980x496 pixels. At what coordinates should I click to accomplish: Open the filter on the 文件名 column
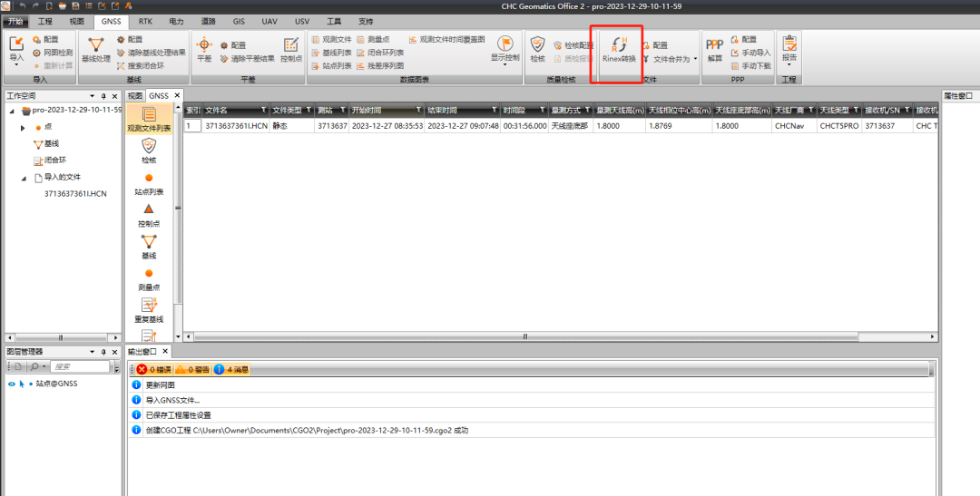click(264, 110)
